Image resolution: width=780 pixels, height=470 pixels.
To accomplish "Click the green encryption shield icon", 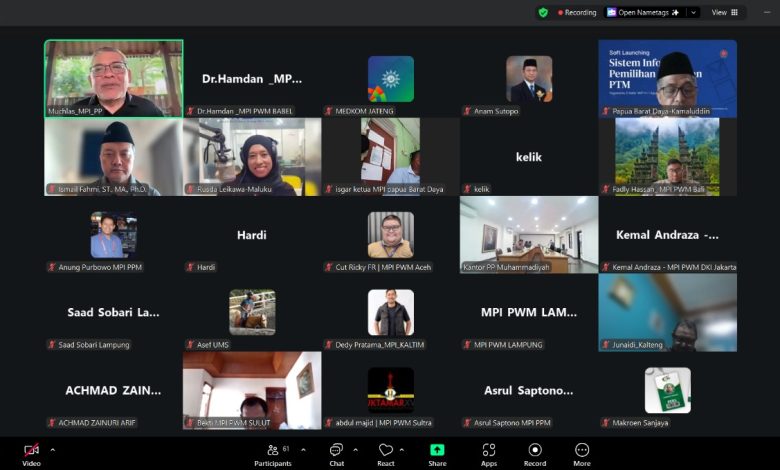I will [543, 13].
